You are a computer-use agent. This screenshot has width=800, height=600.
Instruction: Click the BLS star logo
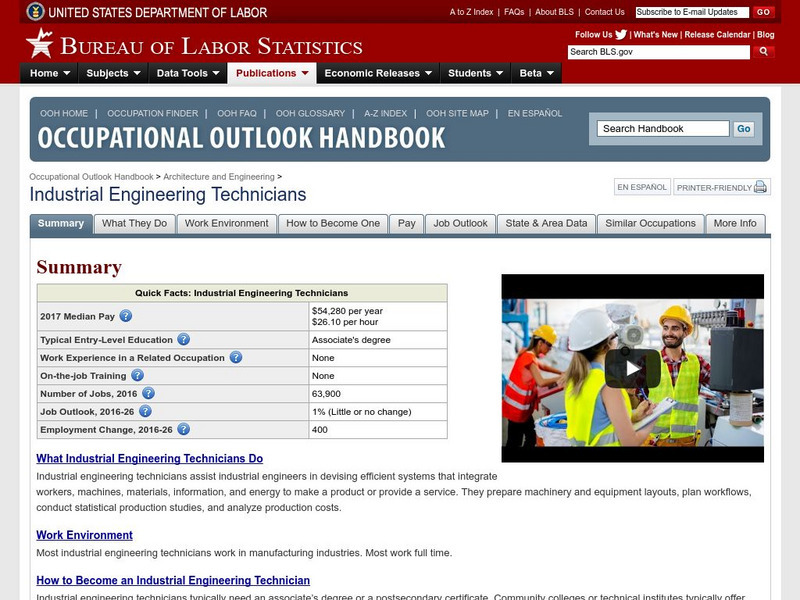point(40,43)
